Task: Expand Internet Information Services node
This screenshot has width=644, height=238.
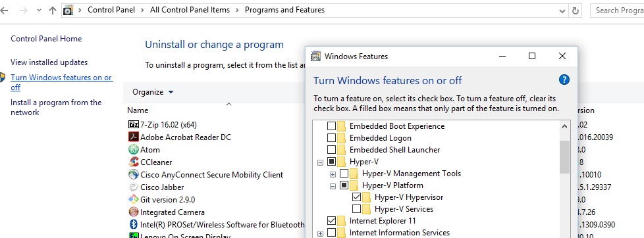Action: [x=321, y=233]
